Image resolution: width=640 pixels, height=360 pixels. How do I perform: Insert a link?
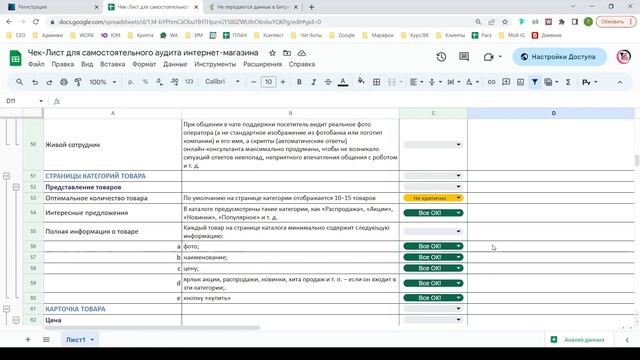(491, 82)
